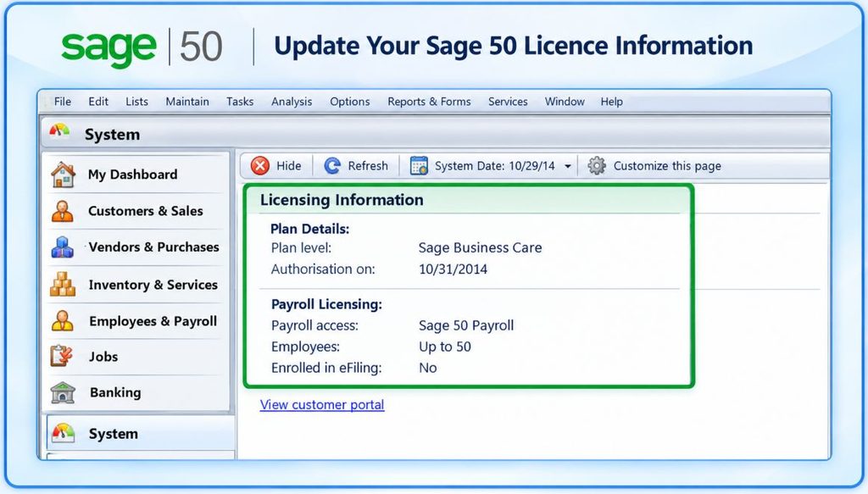
Task: Open the Help menu
Action: 612,102
